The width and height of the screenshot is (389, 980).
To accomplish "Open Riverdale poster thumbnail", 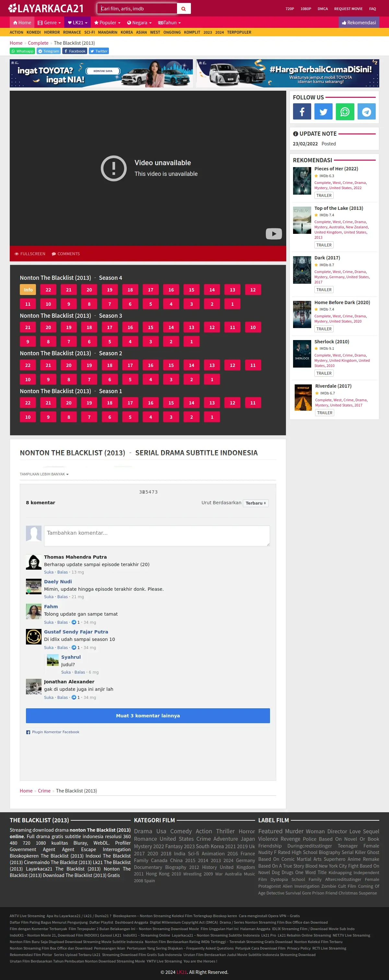I will [303, 398].
